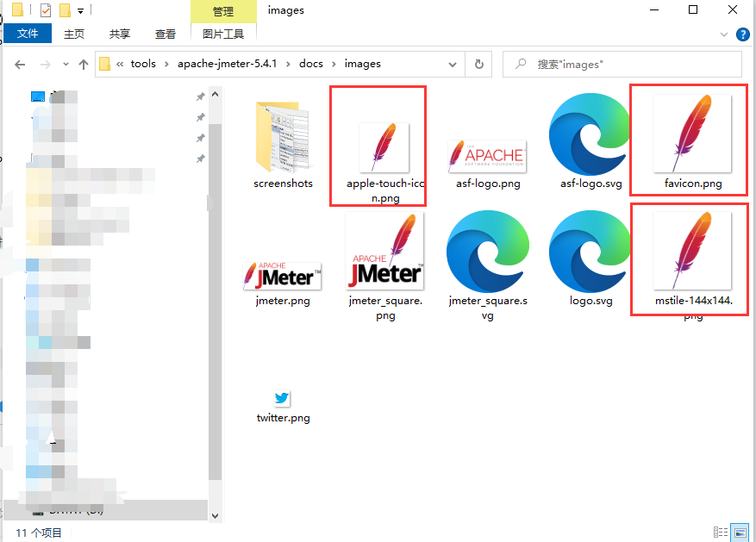The width and height of the screenshot is (756, 542).
Task: Open the 主页 ribbon tab
Action: pyautogui.click(x=74, y=34)
